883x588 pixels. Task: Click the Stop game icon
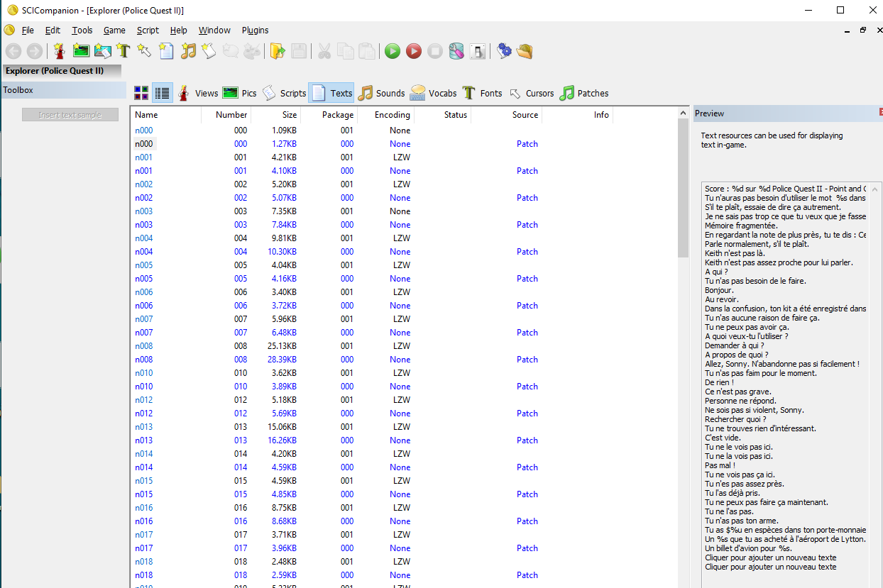click(435, 51)
